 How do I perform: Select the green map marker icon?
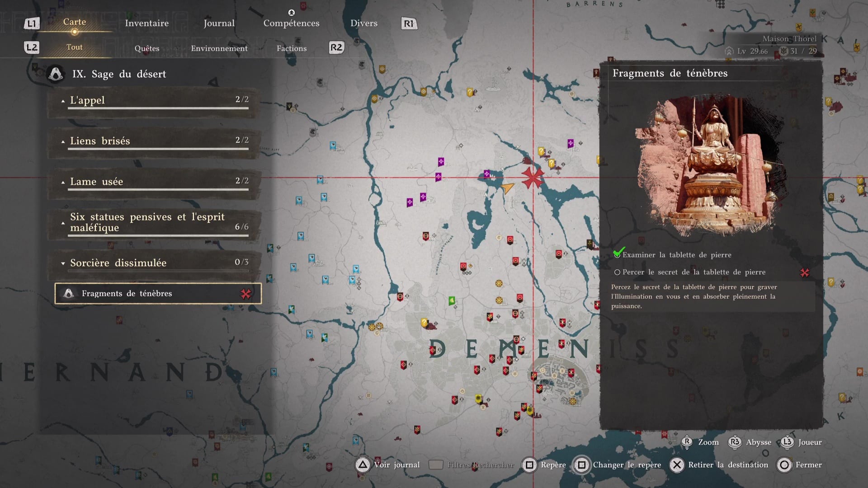pyautogui.click(x=451, y=300)
